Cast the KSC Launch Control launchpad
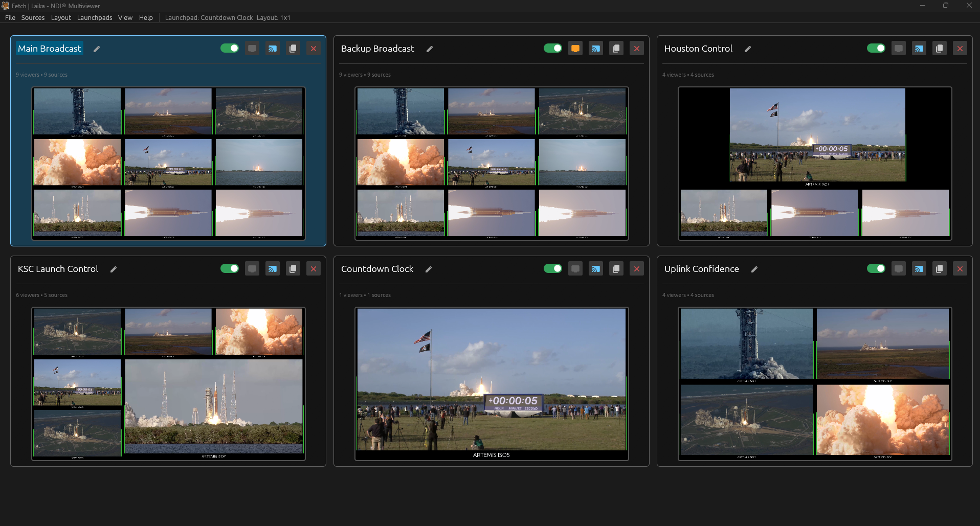 [272, 268]
